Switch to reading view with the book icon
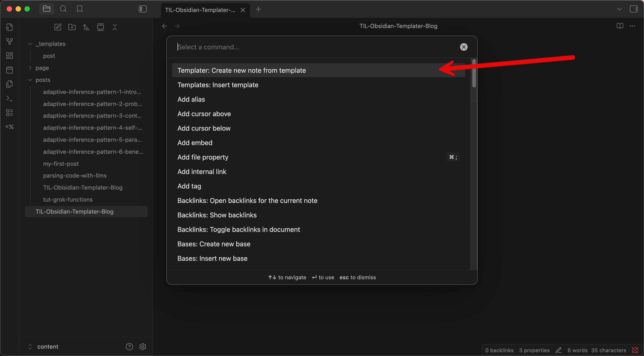Screen dimensions: 644x356 pyautogui.click(x=620, y=26)
